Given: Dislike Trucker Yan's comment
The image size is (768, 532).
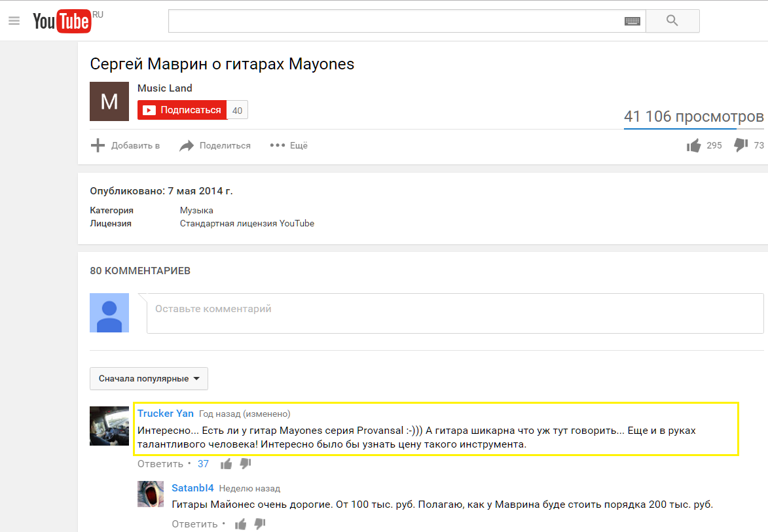Looking at the screenshot, I should pyautogui.click(x=246, y=463).
